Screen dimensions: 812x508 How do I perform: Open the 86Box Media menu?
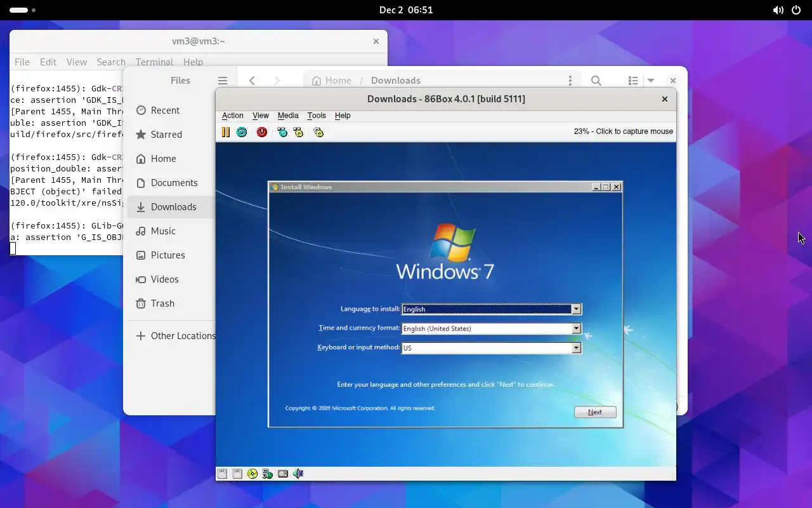288,116
